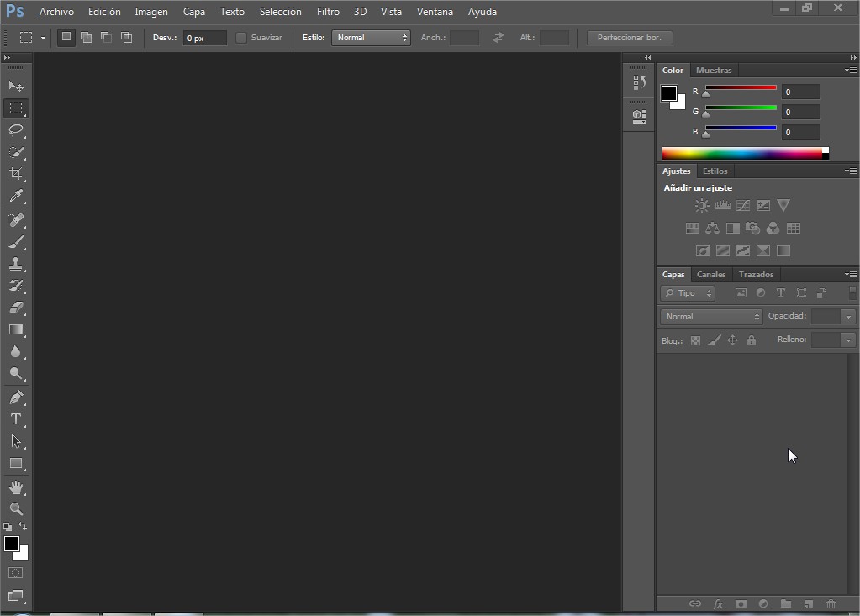Create a new layer in the Layers panel

tap(808, 603)
